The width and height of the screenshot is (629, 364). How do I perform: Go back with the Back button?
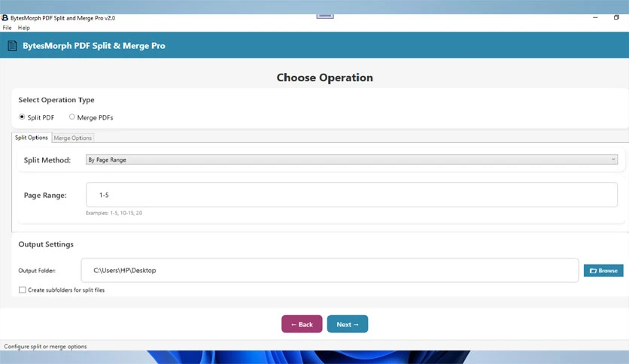tap(302, 324)
